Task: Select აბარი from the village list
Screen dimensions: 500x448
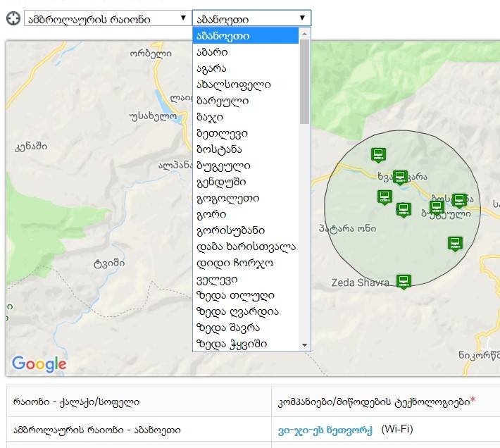Action: (x=246, y=52)
